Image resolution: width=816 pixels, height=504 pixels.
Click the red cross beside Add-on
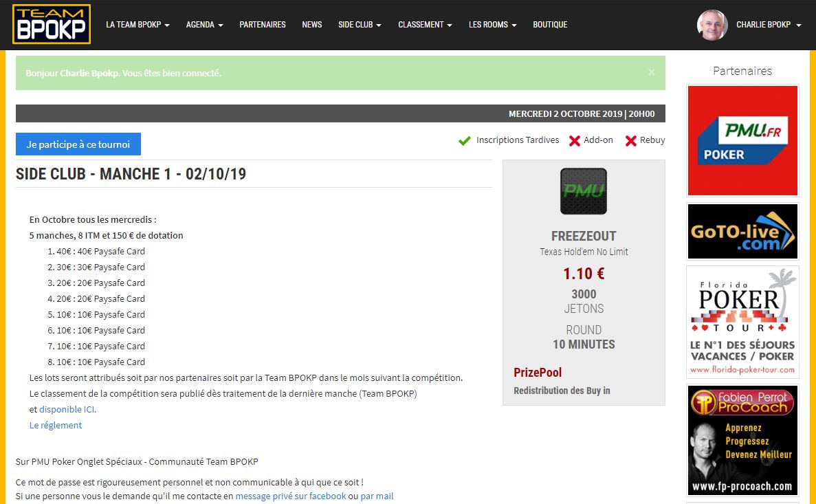pyautogui.click(x=575, y=140)
